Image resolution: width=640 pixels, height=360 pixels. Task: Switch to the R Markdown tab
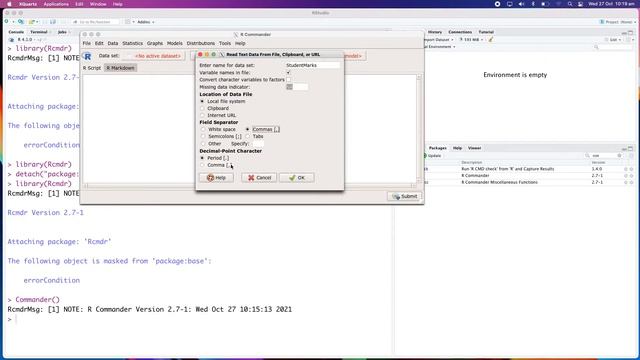coord(120,68)
